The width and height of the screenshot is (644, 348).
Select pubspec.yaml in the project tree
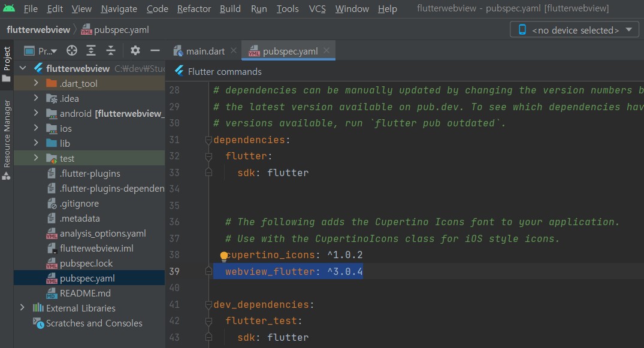[x=89, y=278]
